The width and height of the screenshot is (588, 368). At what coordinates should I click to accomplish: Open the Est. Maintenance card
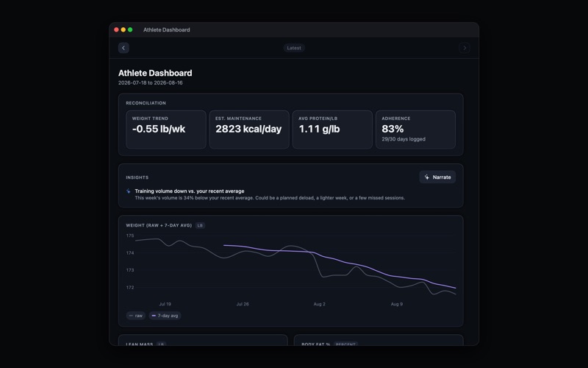[249, 130]
